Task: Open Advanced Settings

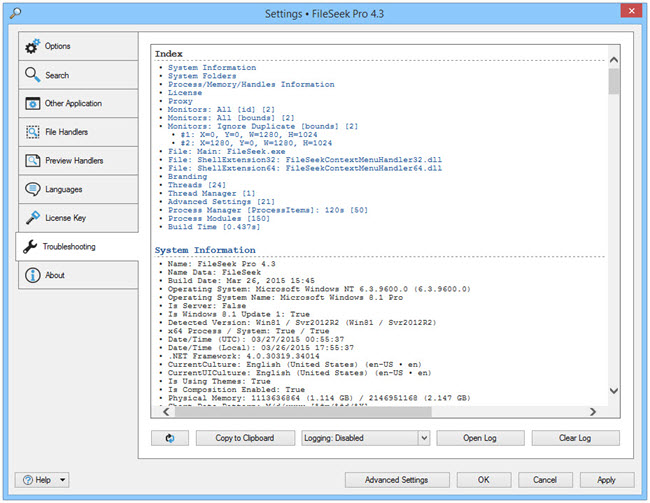Action: [x=397, y=480]
